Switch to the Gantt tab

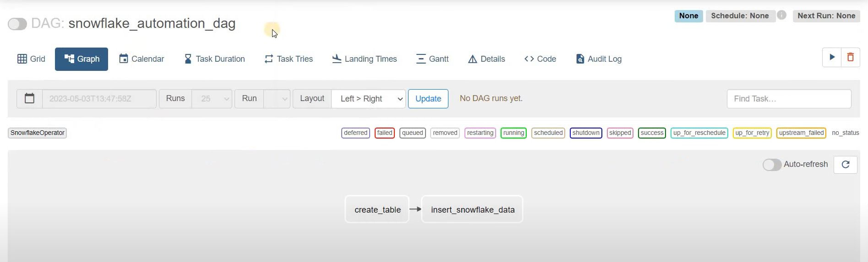pyautogui.click(x=432, y=59)
